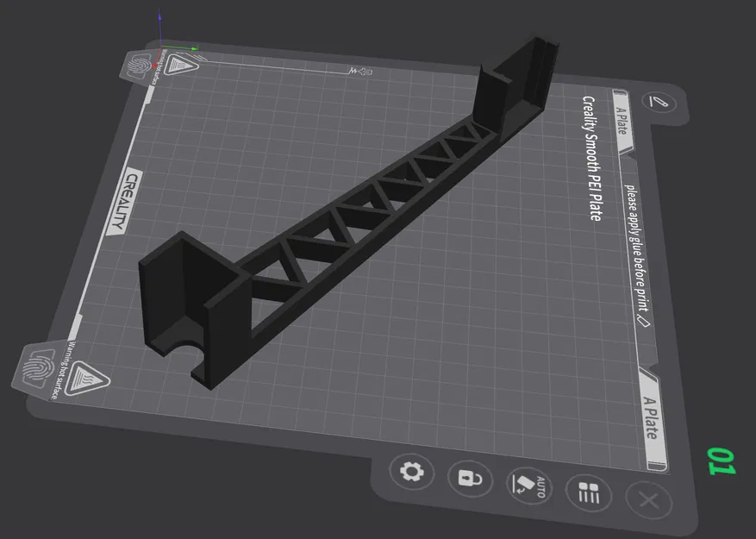Select the green axis arrow of the gizmo

pyautogui.click(x=192, y=47)
